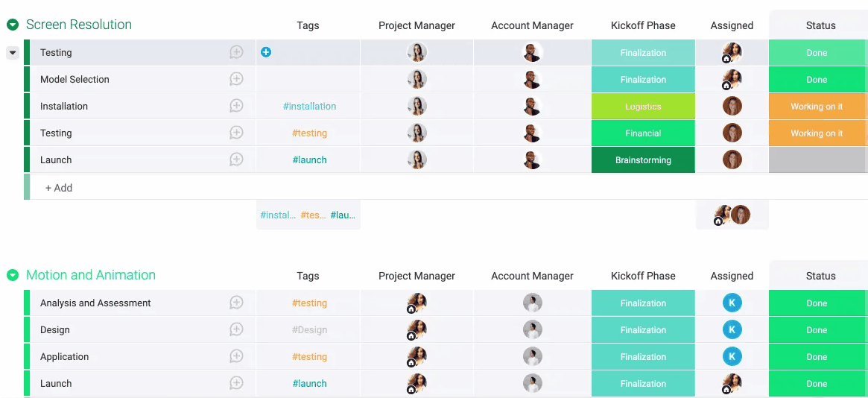
Task: Click Kickoff Phase header in Motion and Animation group
Action: click(643, 276)
